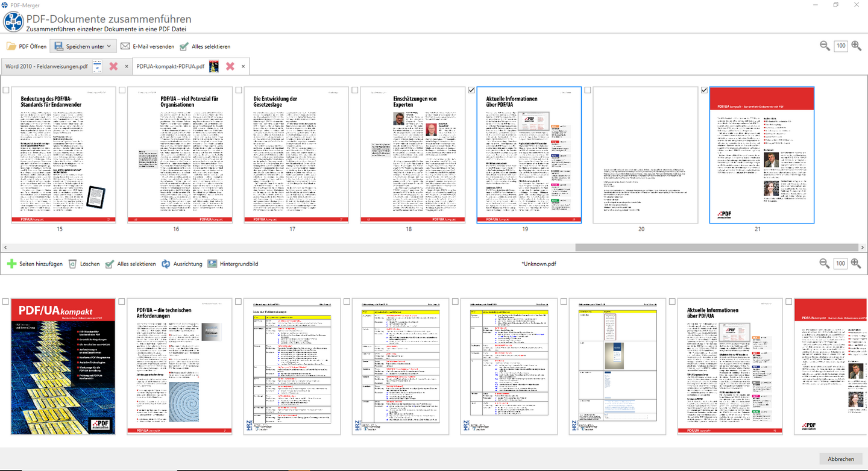Select page 15 thumbnail 'Bedeutung des PDF/UA-Standards'
The height and width of the screenshot is (471, 868).
pyautogui.click(x=63, y=155)
